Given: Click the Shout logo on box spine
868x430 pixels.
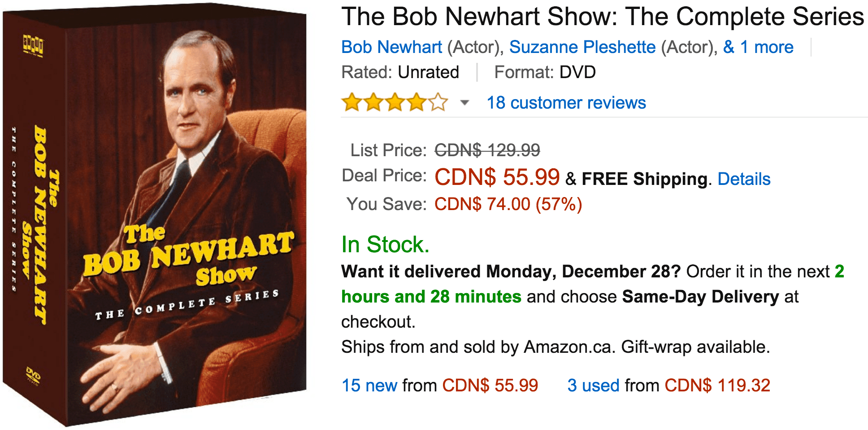Looking at the screenshot, I should pos(33,45).
